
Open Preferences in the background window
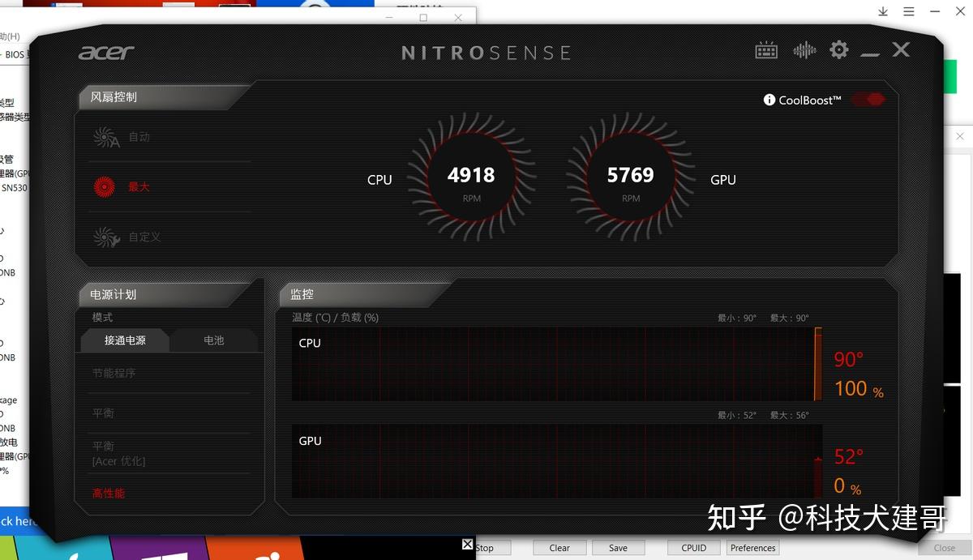[x=753, y=548]
